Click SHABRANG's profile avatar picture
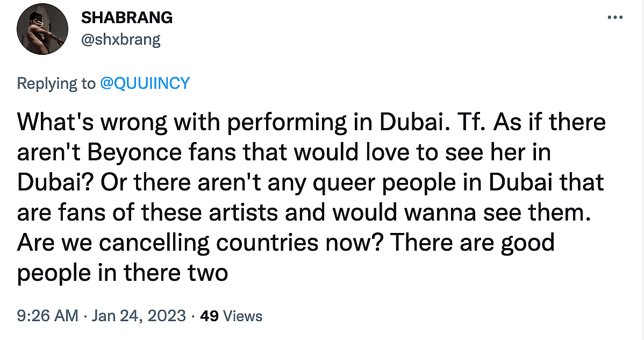The width and height of the screenshot is (644, 340). point(41,32)
